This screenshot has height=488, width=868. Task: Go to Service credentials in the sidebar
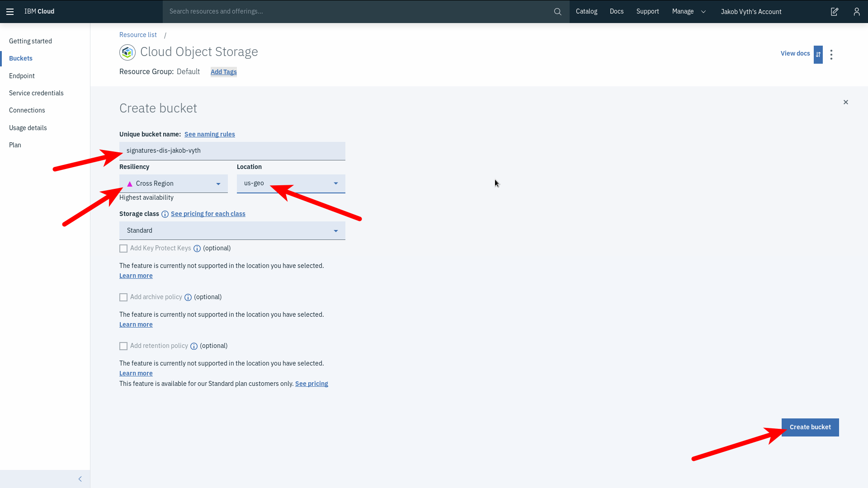[36, 93]
